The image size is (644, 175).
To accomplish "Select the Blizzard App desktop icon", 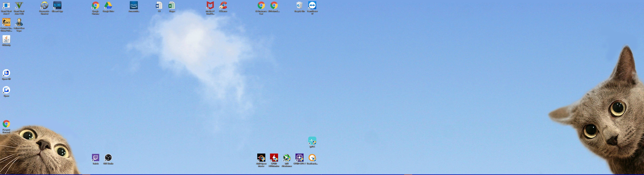I will pyautogui.click(x=57, y=7).
